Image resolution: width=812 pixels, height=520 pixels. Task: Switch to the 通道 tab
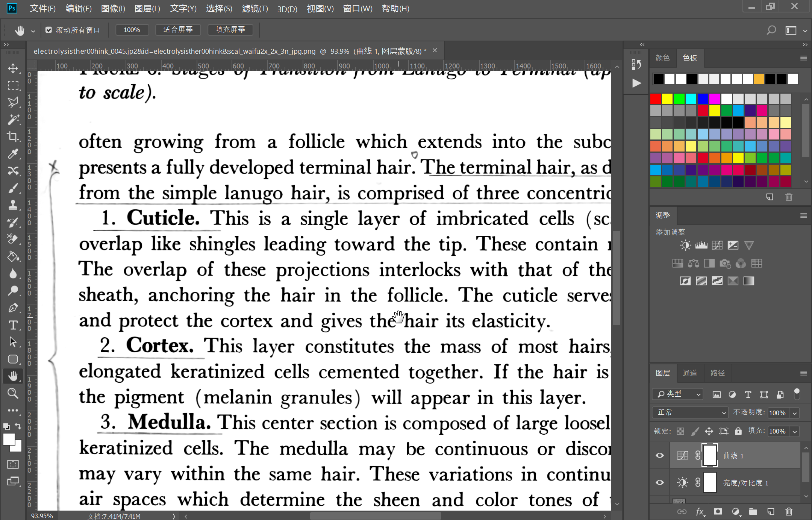[689, 373]
